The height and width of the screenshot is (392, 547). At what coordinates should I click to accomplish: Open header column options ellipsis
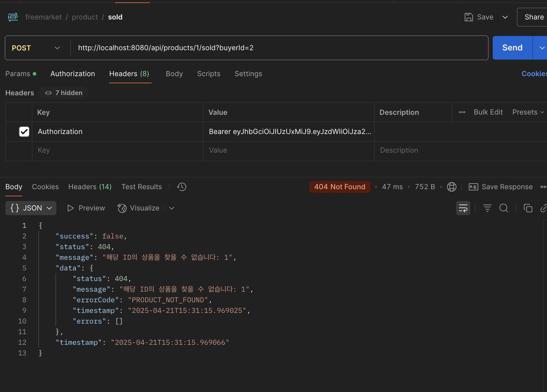[x=462, y=112]
